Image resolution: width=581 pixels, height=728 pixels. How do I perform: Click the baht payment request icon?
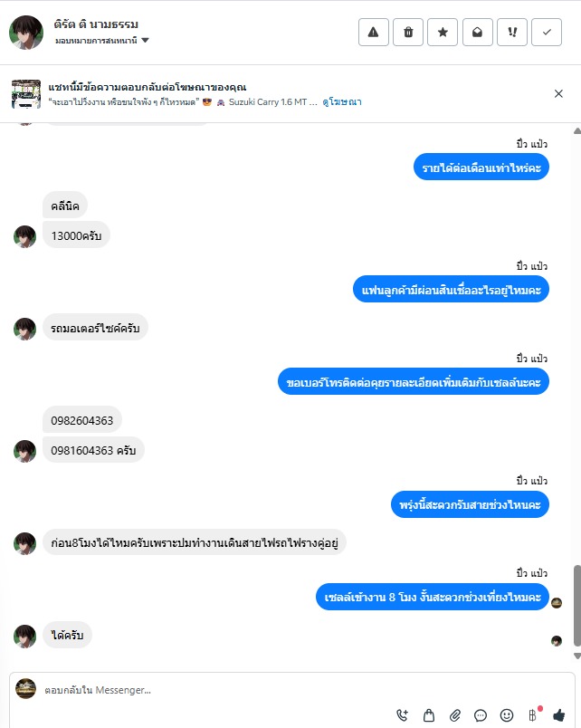click(x=533, y=715)
